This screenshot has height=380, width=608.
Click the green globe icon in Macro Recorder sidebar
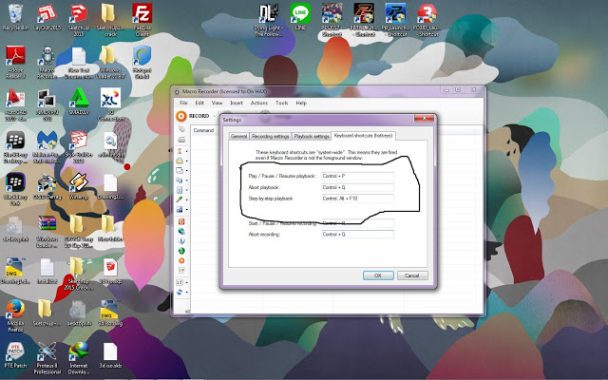181,251
